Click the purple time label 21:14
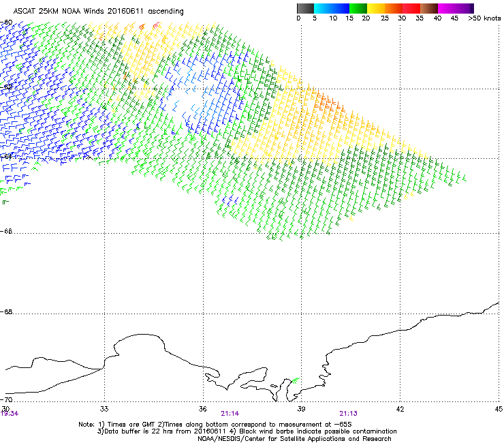 point(230,414)
